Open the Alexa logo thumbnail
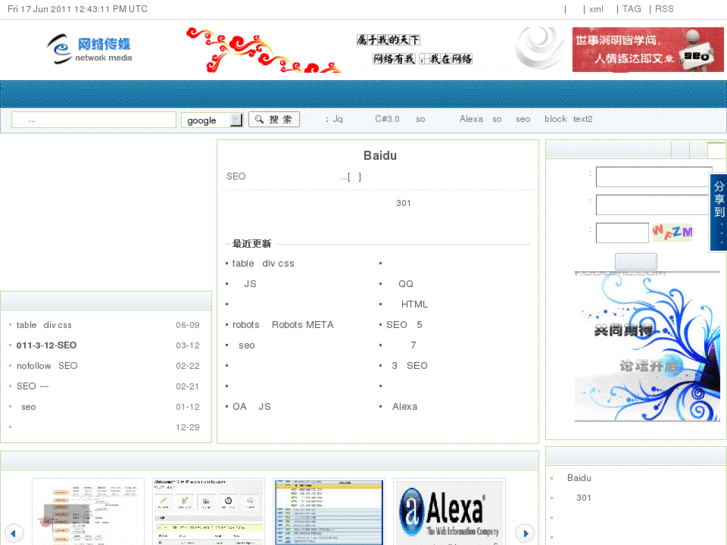Viewport: 727px width, 545px height. (449, 512)
